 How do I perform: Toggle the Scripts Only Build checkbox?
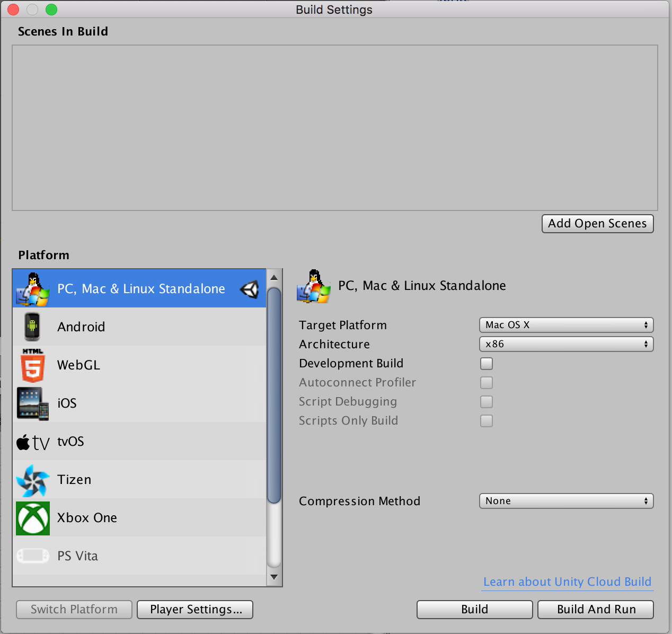point(487,421)
